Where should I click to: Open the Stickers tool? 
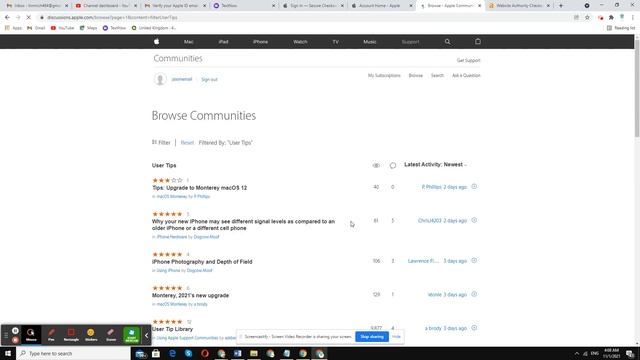(x=91, y=335)
